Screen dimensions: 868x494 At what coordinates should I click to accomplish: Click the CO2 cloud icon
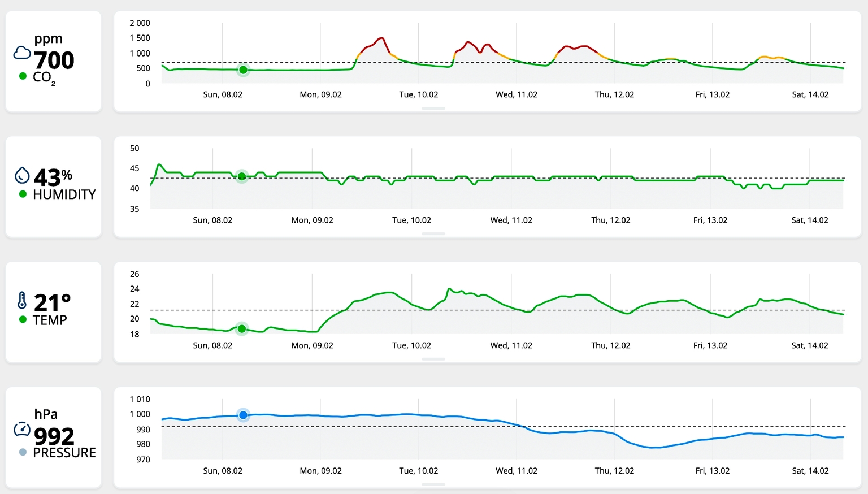(x=22, y=53)
